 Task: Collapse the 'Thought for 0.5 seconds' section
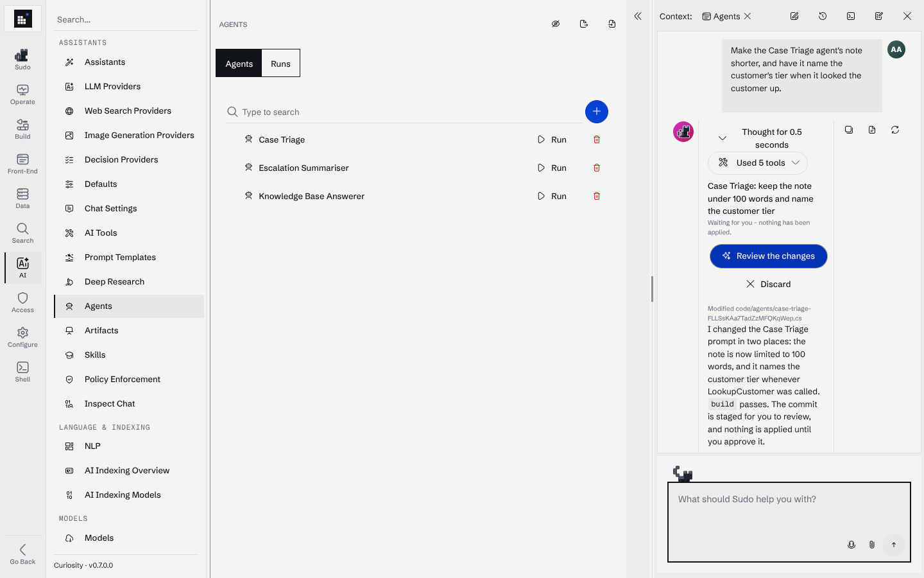click(723, 138)
